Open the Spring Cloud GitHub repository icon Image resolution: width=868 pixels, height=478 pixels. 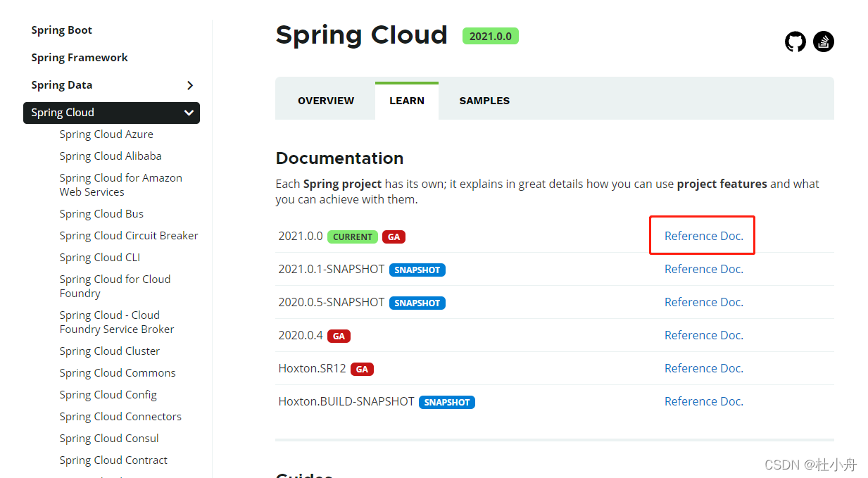pos(795,42)
